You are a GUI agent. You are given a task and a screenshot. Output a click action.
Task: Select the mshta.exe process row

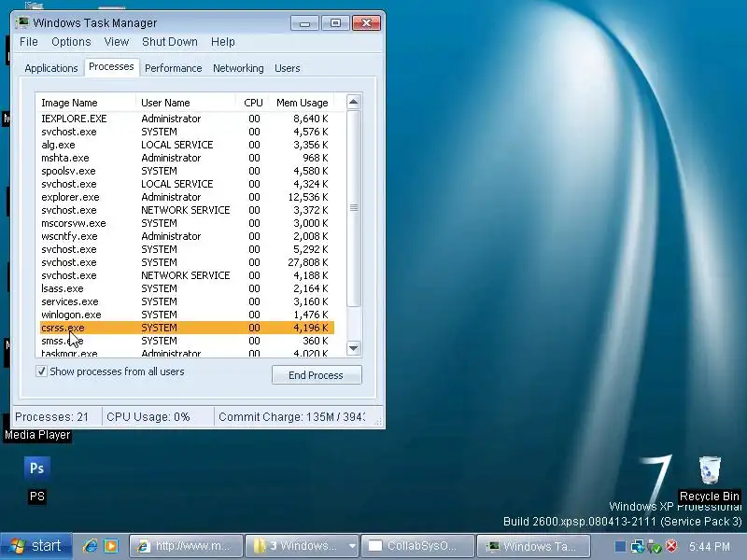point(187,158)
